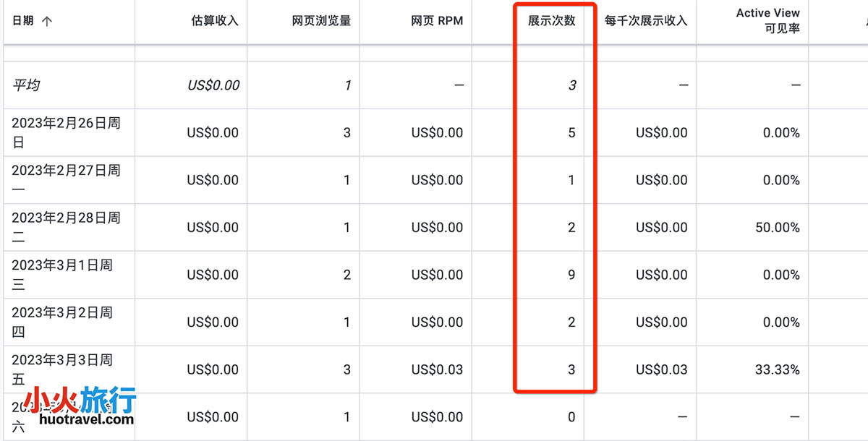Sort by the 估算收入 column header

pyautogui.click(x=212, y=21)
